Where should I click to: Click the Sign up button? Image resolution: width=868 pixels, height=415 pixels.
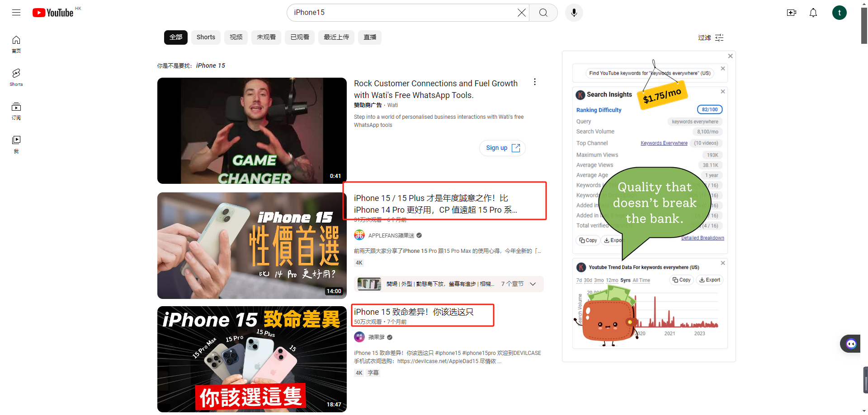[502, 148]
